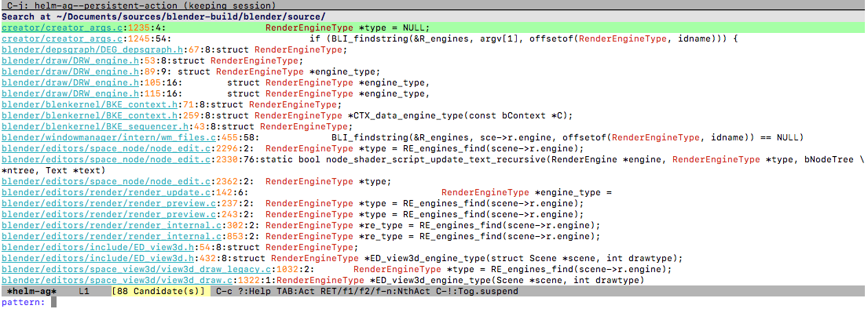Select the node_edit.c line 2296 match
Image resolution: width=868 pixels, height=309 pixels.
pyautogui.click(x=434, y=148)
